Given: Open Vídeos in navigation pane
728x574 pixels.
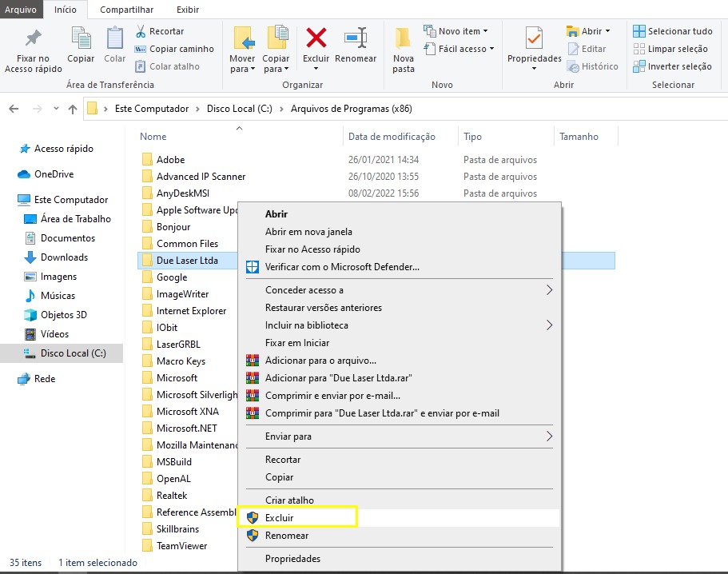Looking at the screenshot, I should 46,334.
